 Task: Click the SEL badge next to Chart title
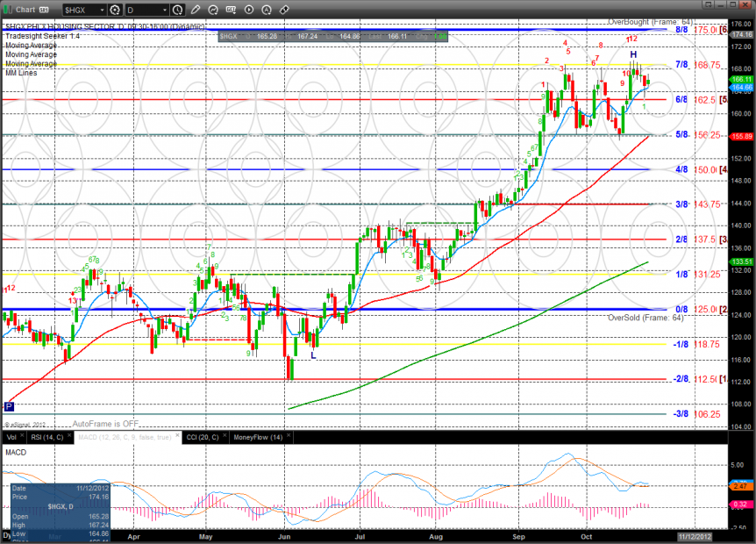point(41,10)
